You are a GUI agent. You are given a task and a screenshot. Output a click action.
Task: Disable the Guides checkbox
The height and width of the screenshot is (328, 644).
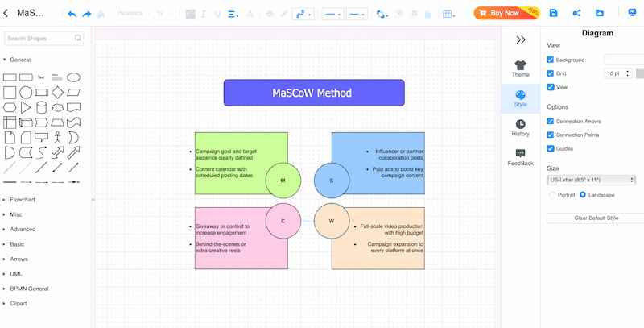(x=551, y=148)
